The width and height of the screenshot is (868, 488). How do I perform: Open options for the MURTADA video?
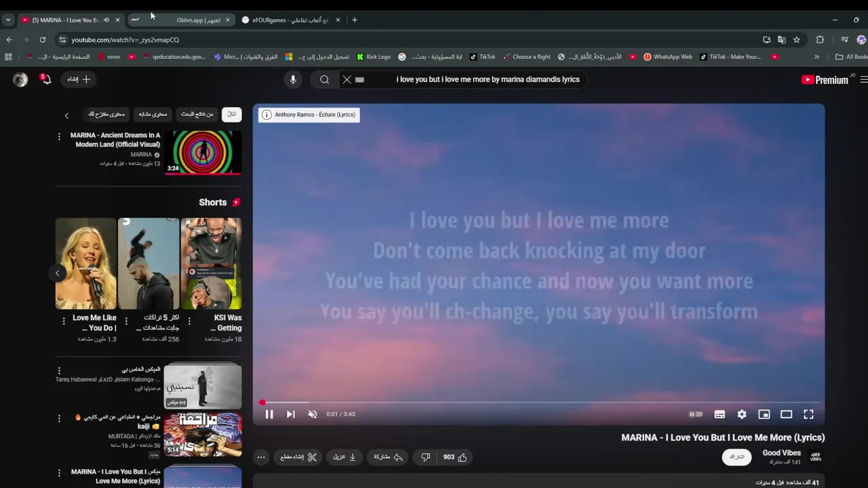coord(59,419)
